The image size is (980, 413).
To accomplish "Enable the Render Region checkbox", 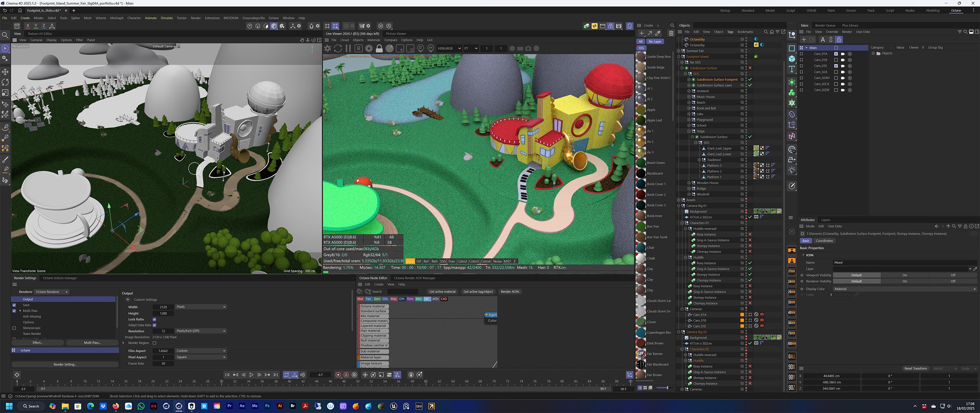I will click(x=154, y=343).
